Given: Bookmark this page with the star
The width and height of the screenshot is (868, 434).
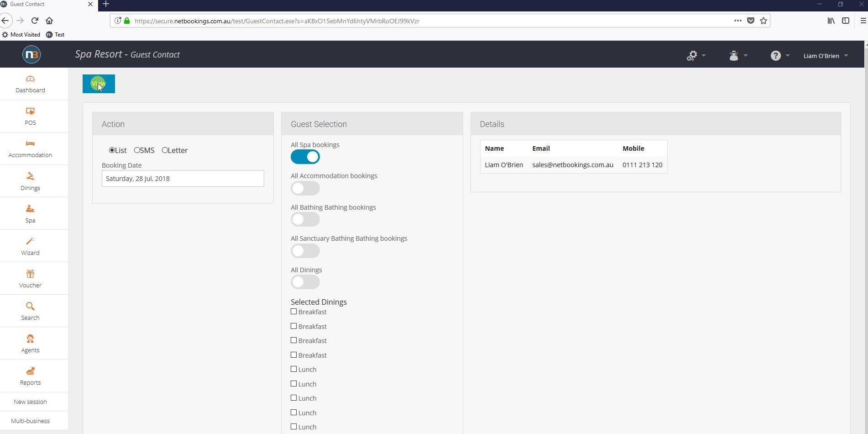Looking at the screenshot, I should pyautogui.click(x=763, y=21).
